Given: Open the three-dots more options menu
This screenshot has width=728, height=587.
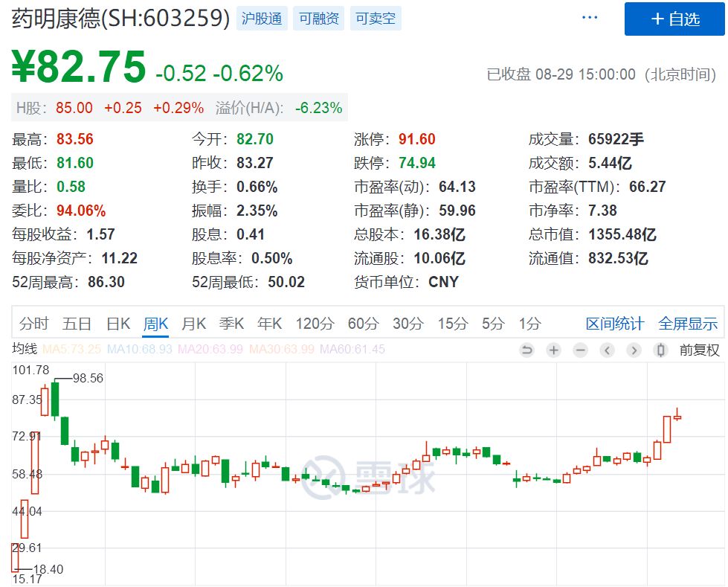Looking at the screenshot, I should [x=590, y=18].
